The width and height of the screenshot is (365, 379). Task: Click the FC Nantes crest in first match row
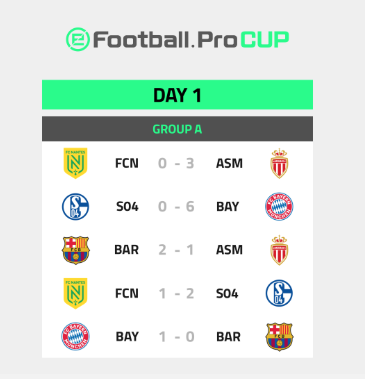point(75,163)
